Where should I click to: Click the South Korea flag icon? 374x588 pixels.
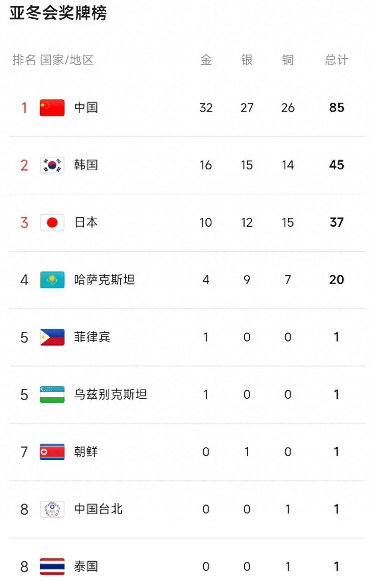coord(52,165)
